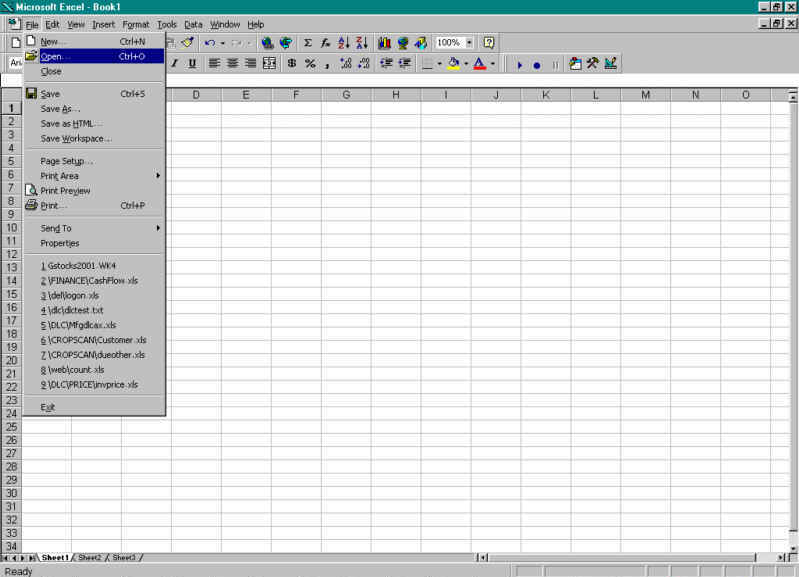Open the Data menu

(x=193, y=24)
